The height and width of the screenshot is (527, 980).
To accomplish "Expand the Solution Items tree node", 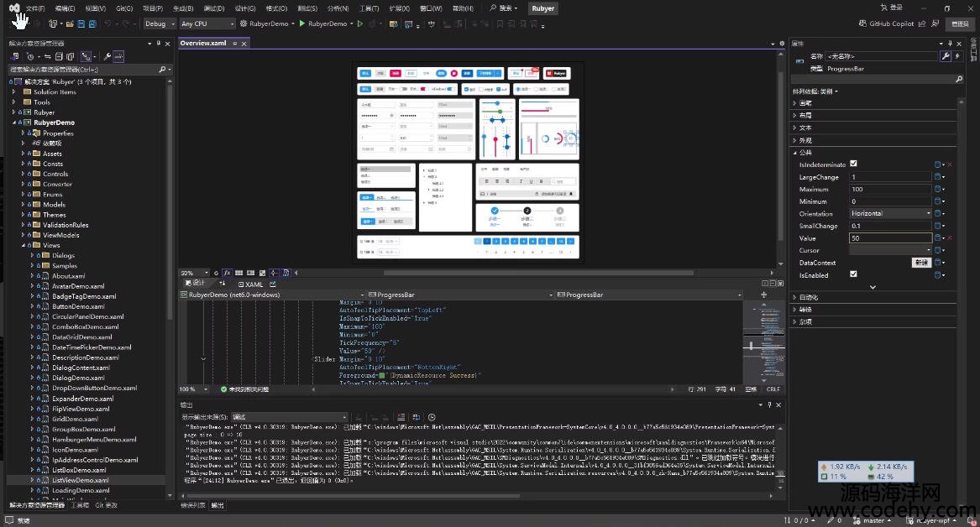I will click(13, 91).
